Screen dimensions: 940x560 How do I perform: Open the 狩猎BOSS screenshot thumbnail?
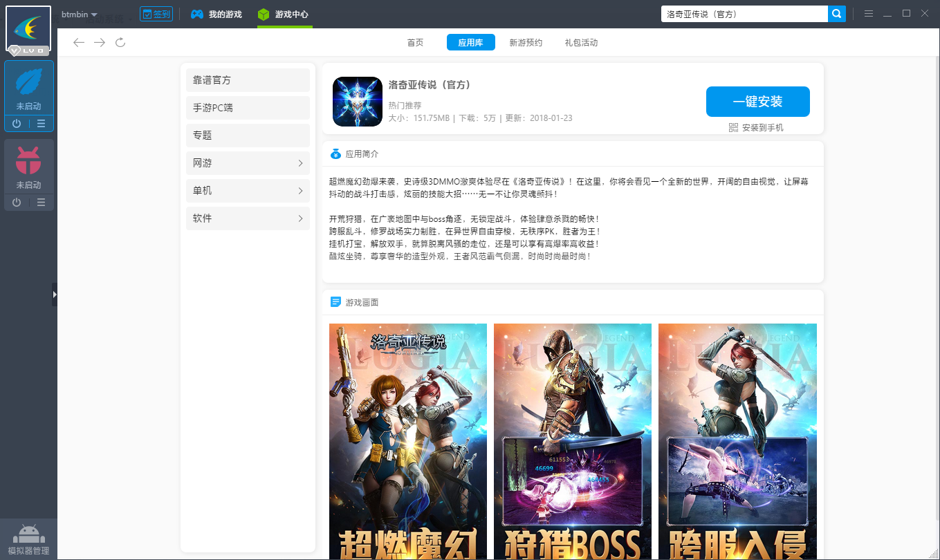573,441
